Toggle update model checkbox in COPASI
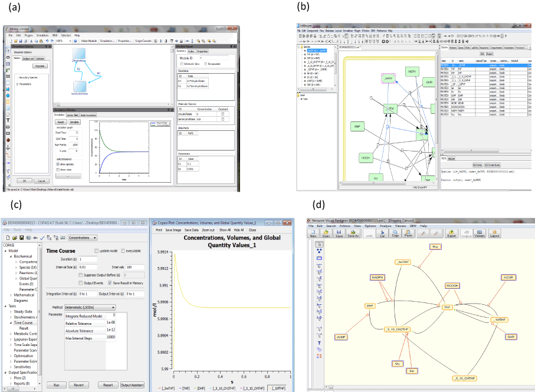 97,251
